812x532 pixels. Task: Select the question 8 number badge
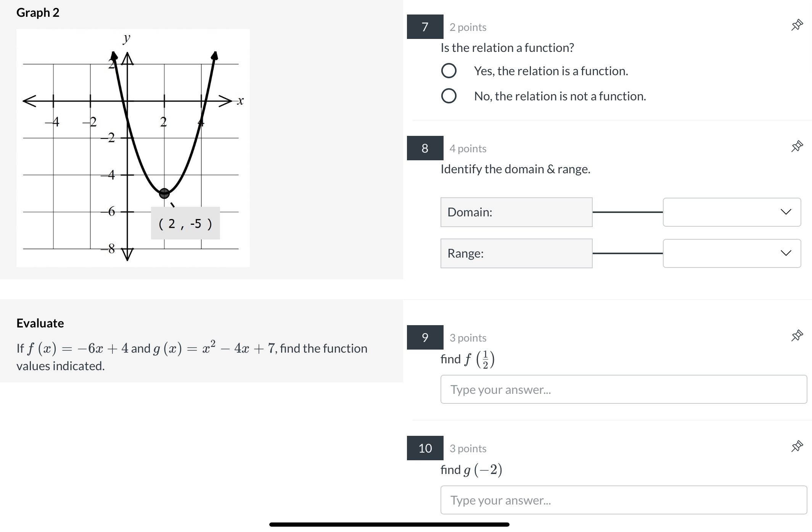[424, 149]
